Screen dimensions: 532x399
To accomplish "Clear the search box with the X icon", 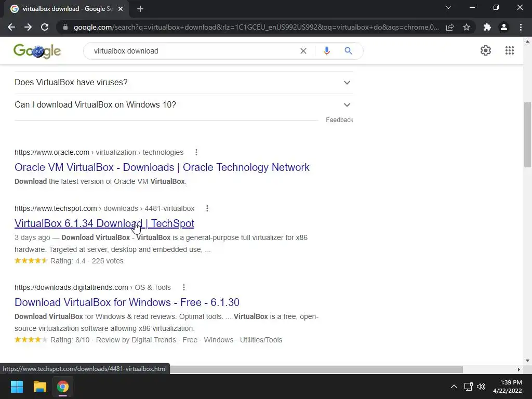I will 303,51.
